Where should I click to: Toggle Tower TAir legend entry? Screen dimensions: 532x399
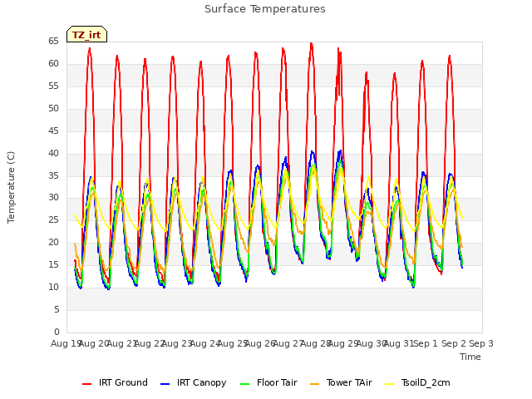(341, 382)
